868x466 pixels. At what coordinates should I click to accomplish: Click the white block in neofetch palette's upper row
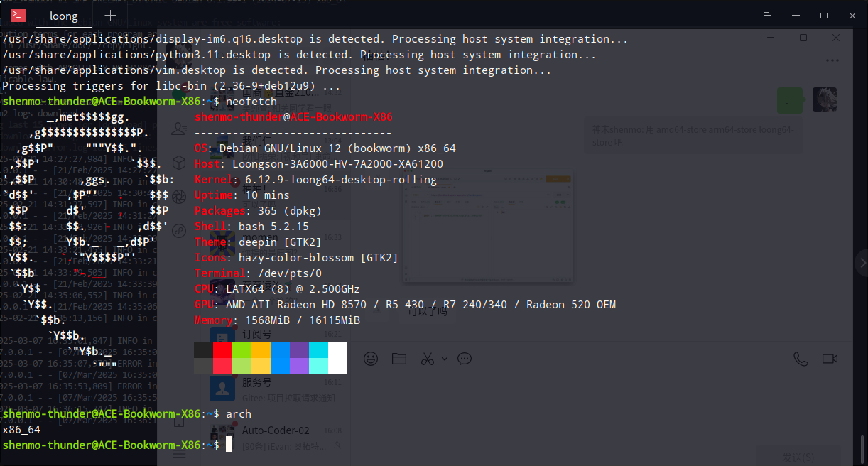(x=338, y=350)
